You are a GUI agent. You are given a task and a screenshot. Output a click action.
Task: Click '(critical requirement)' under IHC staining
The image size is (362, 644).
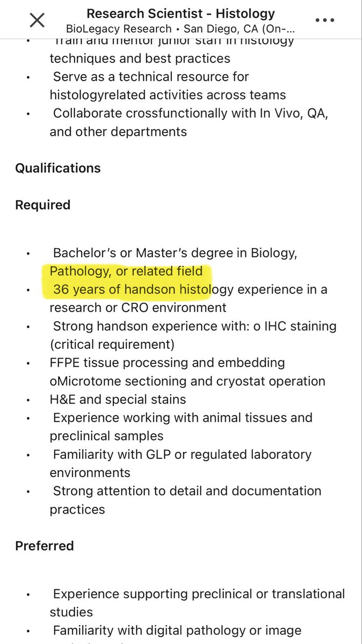[x=112, y=344]
